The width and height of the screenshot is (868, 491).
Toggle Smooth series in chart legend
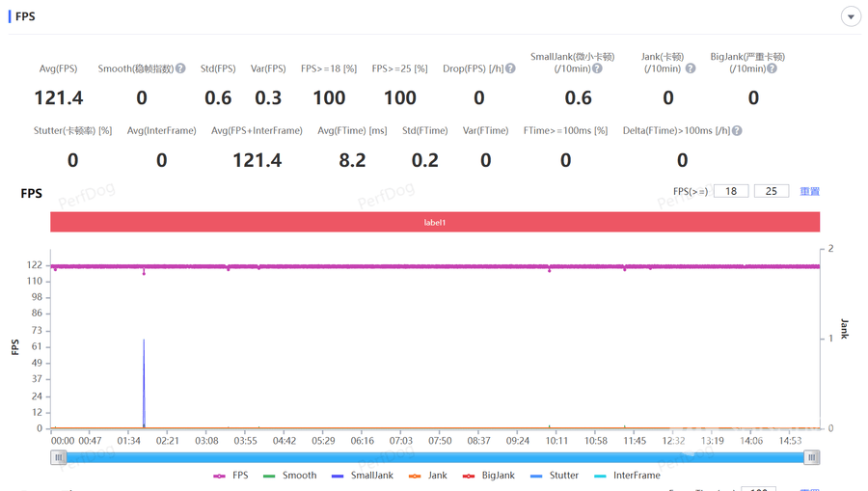tap(289, 476)
